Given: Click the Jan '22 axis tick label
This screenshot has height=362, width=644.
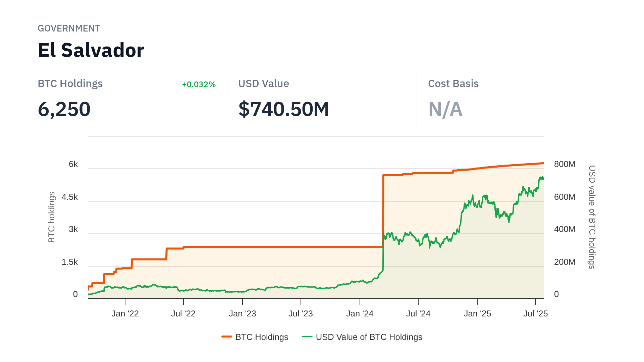Looking at the screenshot, I should (125, 314).
